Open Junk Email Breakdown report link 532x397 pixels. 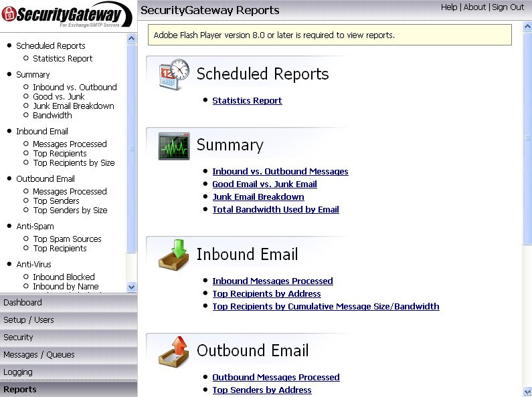[258, 196]
